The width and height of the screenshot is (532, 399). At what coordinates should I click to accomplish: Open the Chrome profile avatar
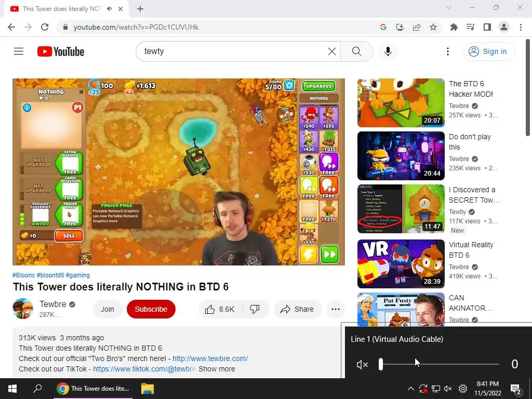point(504,27)
